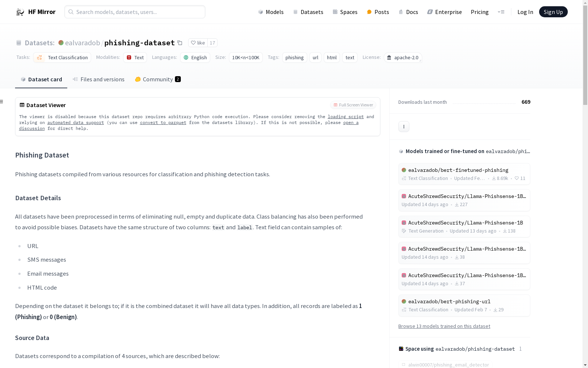Click the ealvaradob avatar icon near the title
Image resolution: width=588 pixels, height=368 pixels.
point(61,43)
